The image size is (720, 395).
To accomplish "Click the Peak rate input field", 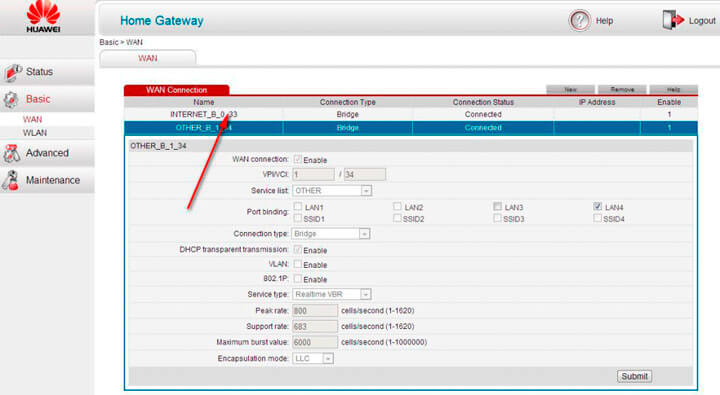I will (x=315, y=311).
